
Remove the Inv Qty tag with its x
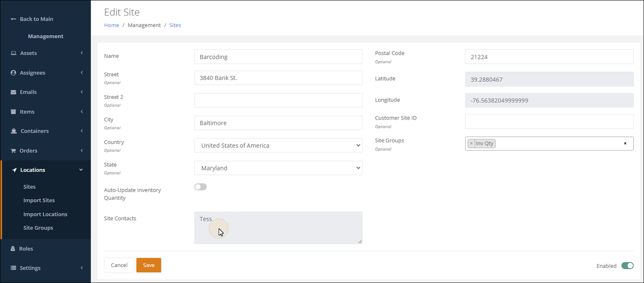point(471,143)
